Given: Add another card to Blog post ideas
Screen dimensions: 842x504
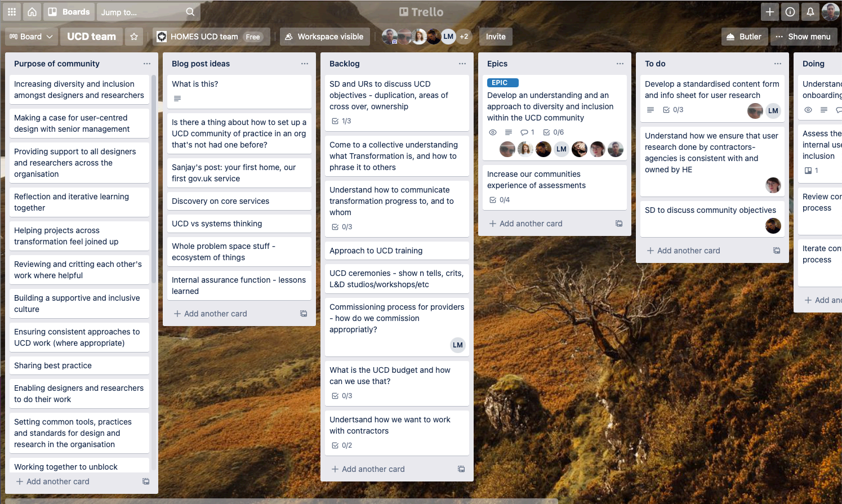Looking at the screenshot, I should (x=210, y=314).
